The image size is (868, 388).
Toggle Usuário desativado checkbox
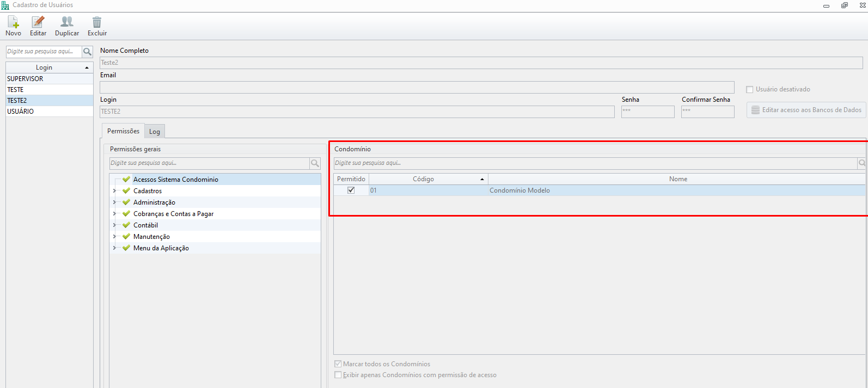pos(749,89)
